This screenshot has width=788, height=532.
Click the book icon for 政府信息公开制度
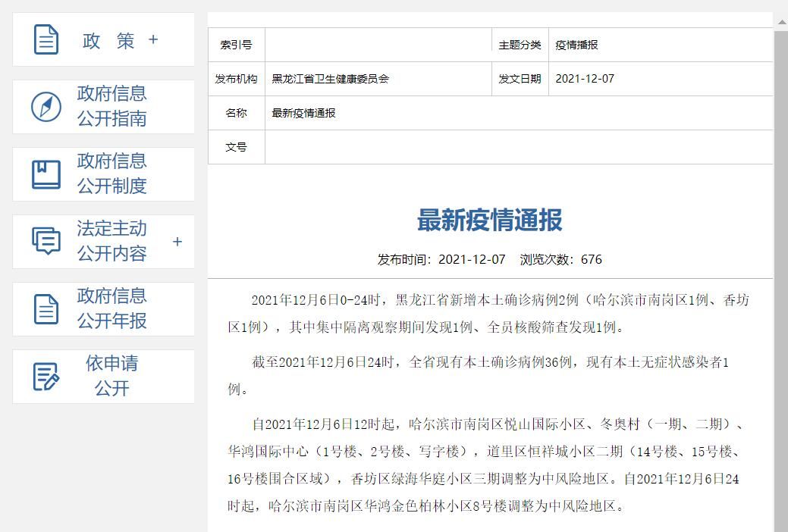(46, 174)
